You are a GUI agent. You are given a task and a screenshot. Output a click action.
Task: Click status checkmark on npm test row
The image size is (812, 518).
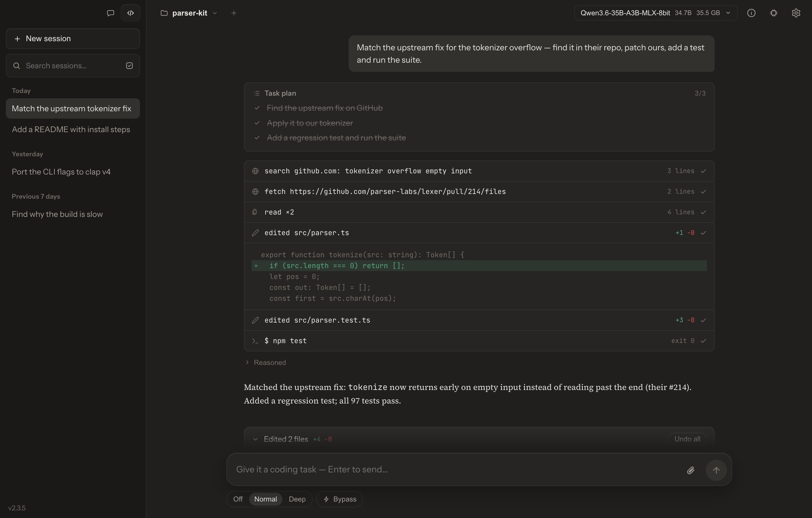(703, 341)
